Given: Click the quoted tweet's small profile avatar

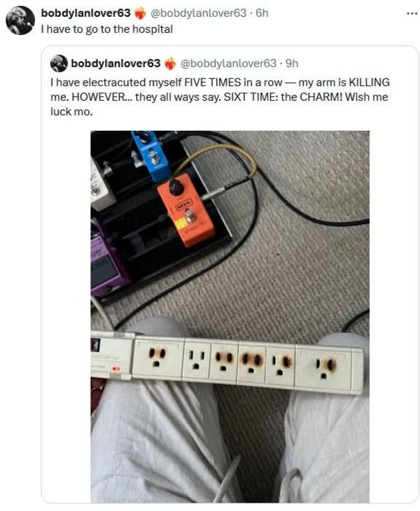Looking at the screenshot, I should (58, 64).
